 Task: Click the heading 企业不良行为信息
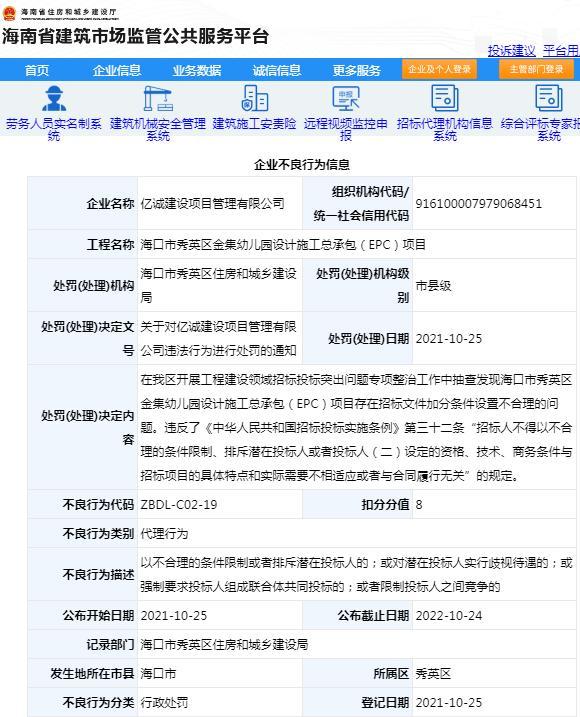pos(302,164)
